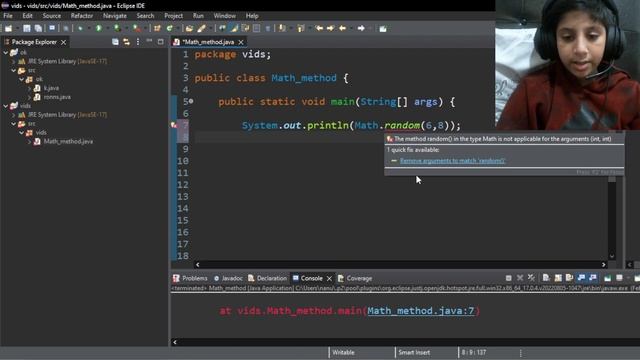Click the New file toolbar icon

(8, 28)
